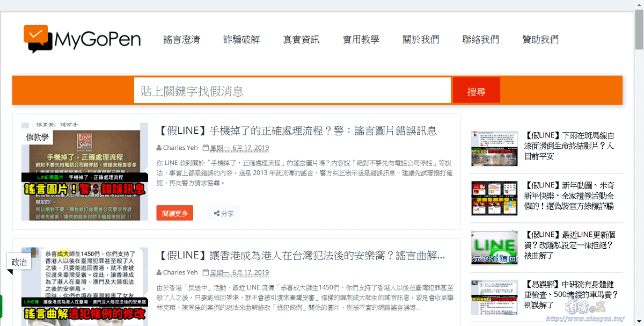Click the 搜尋 search button
This screenshot has width=644, height=326.
tap(476, 90)
